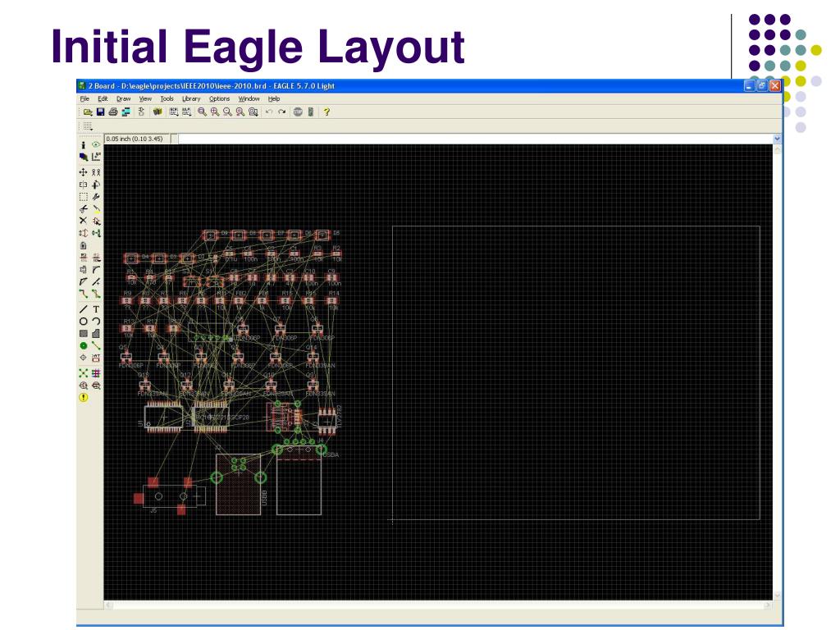Open the Autorouter tool
Screen dimensions: 840x630
click(96, 373)
